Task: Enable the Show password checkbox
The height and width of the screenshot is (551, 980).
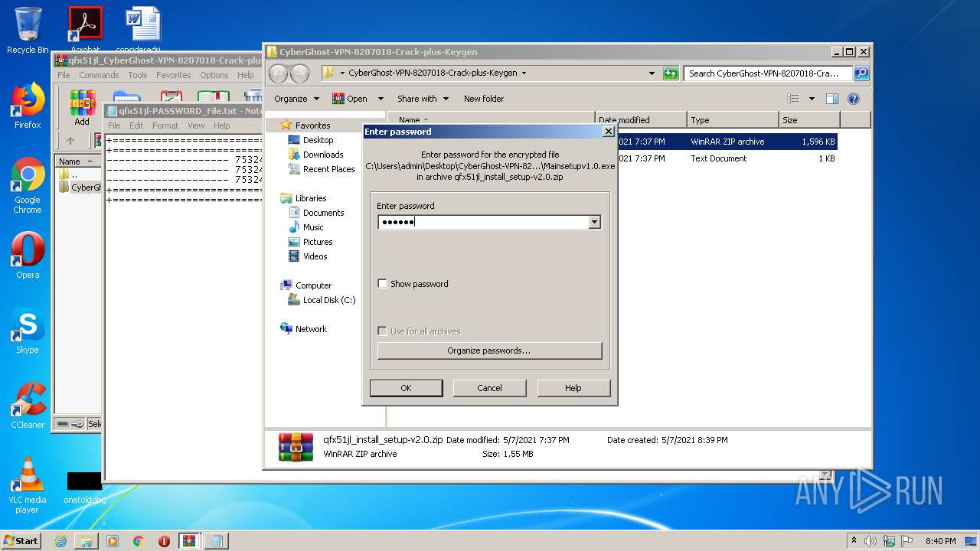Action: pos(382,284)
